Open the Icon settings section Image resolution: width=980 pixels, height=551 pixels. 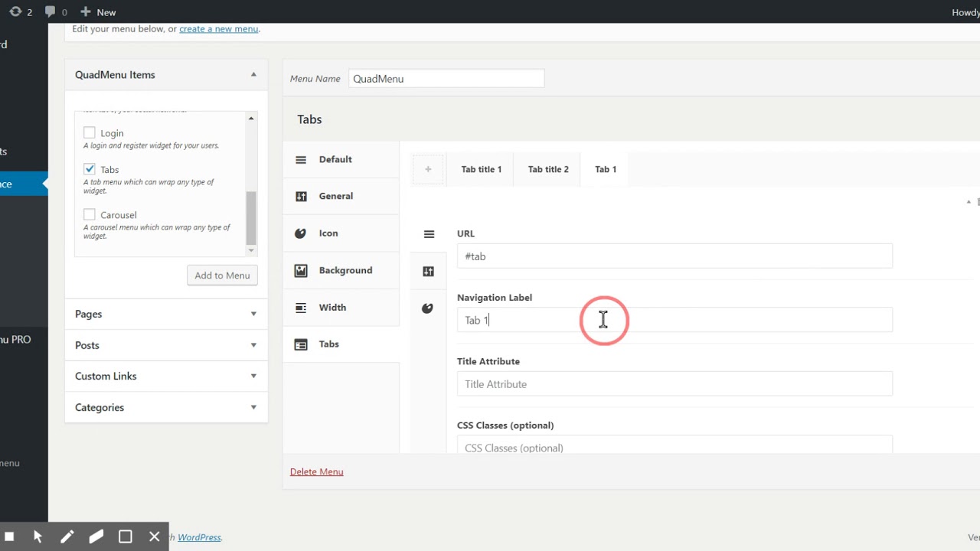coord(341,233)
